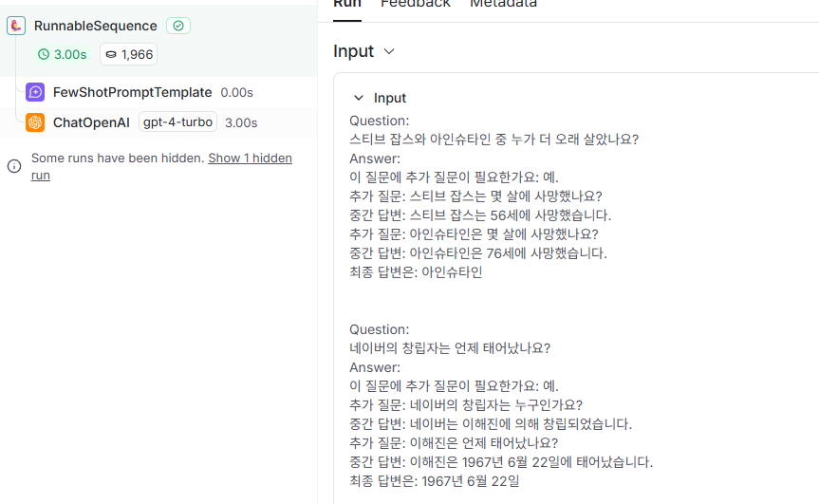The image size is (819, 504).
Task: Select the ChatOpenAI run entry
Action: [x=158, y=122]
